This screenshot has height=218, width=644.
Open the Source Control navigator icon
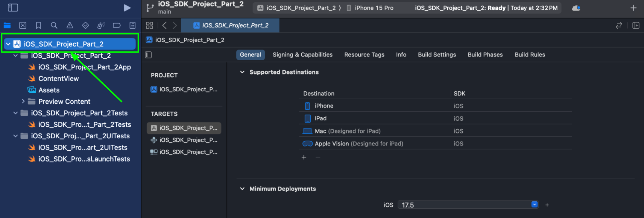click(x=23, y=26)
